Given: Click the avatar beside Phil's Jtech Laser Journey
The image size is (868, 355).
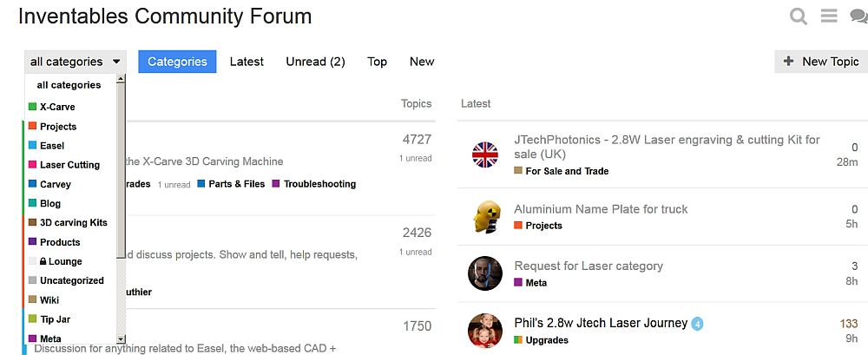Looking at the screenshot, I should click(485, 331).
